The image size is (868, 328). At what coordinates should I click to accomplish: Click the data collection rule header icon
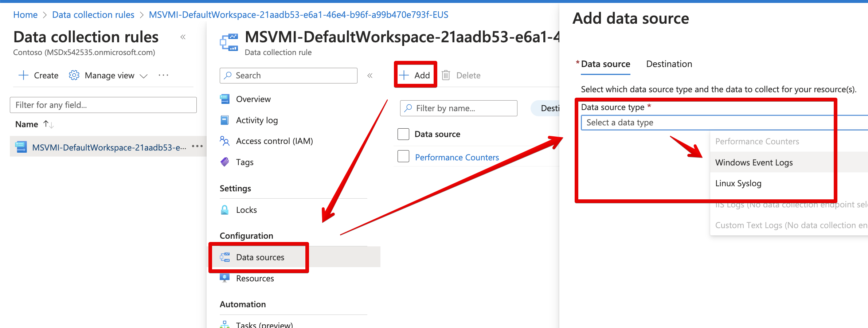[229, 42]
